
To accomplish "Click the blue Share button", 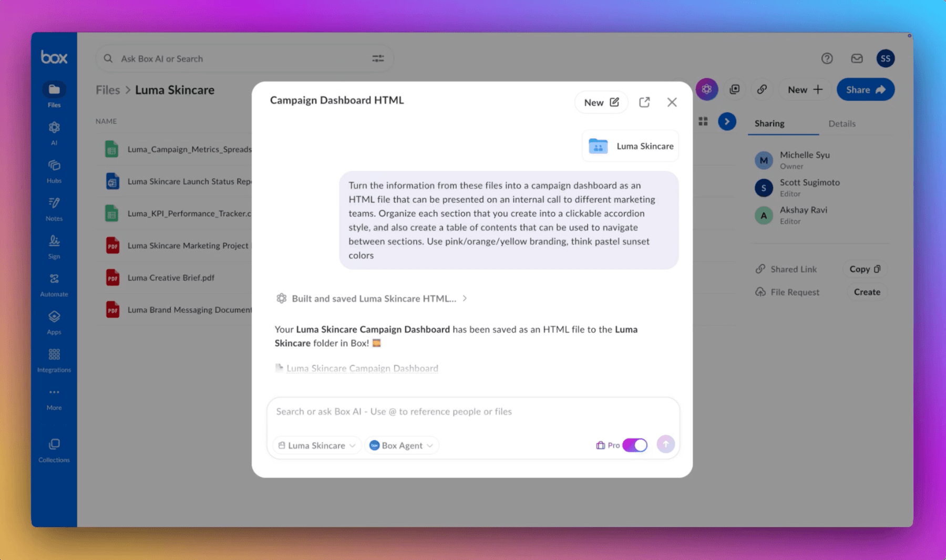I will click(866, 89).
